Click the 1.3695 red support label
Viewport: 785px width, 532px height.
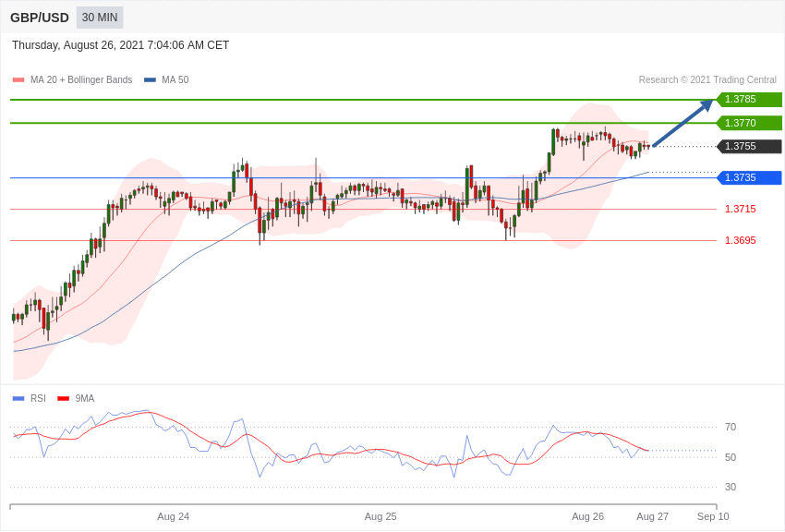(740, 240)
